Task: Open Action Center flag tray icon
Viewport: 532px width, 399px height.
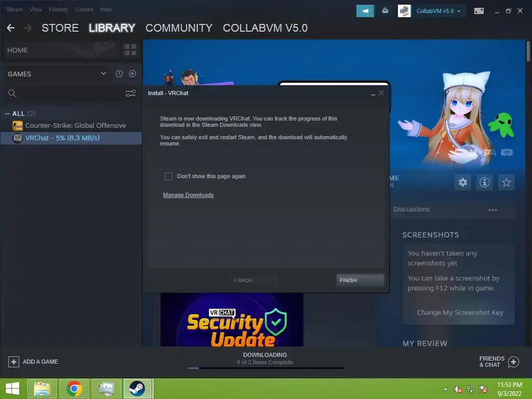Action: [483, 389]
